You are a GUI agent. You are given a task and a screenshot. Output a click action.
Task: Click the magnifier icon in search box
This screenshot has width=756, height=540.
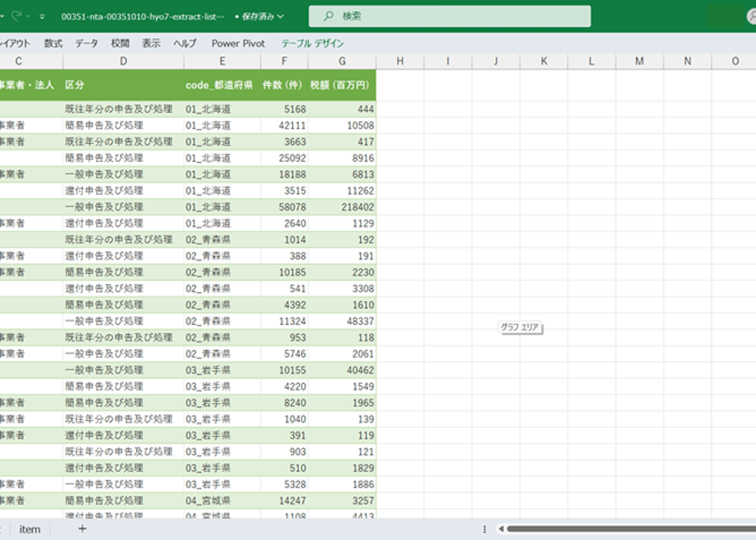click(328, 16)
